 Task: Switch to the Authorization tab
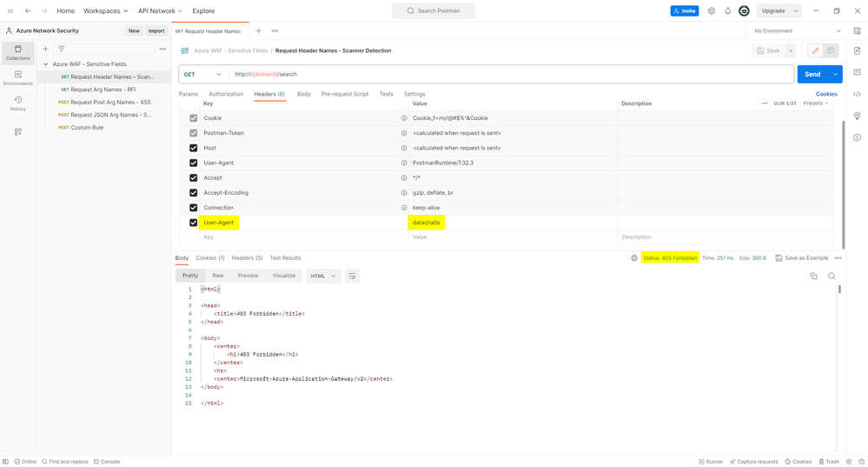tap(226, 94)
